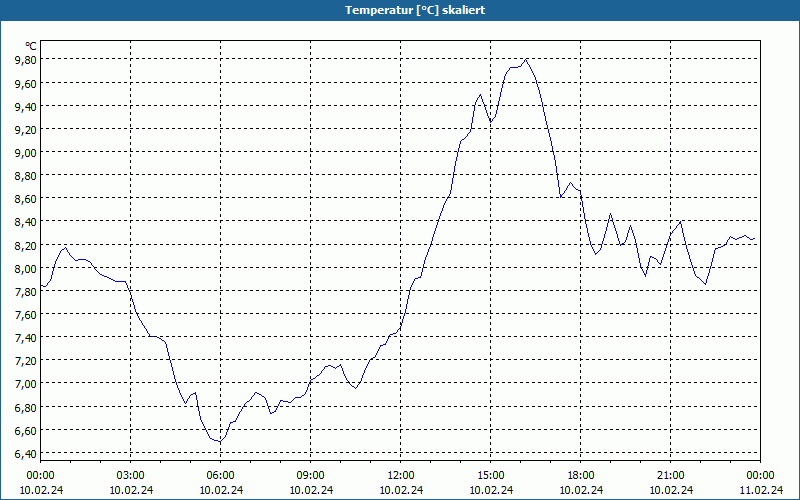Screen dimensions: 800x500
Task: Select the 7,40 y-axis label
Action: pyautogui.click(x=26, y=337)
